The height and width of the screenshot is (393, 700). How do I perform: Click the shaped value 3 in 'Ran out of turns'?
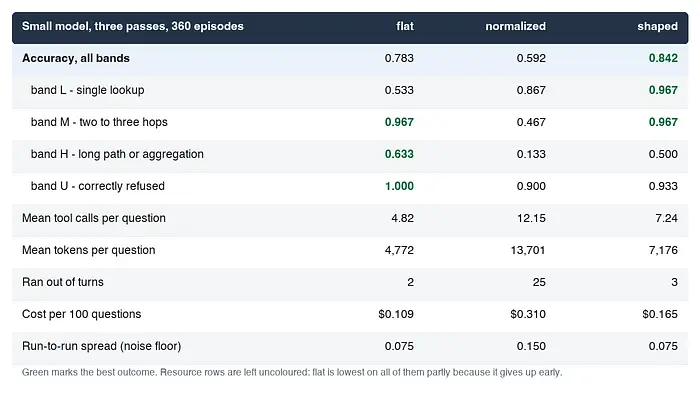pyautogui.click(x=674, y=282)
